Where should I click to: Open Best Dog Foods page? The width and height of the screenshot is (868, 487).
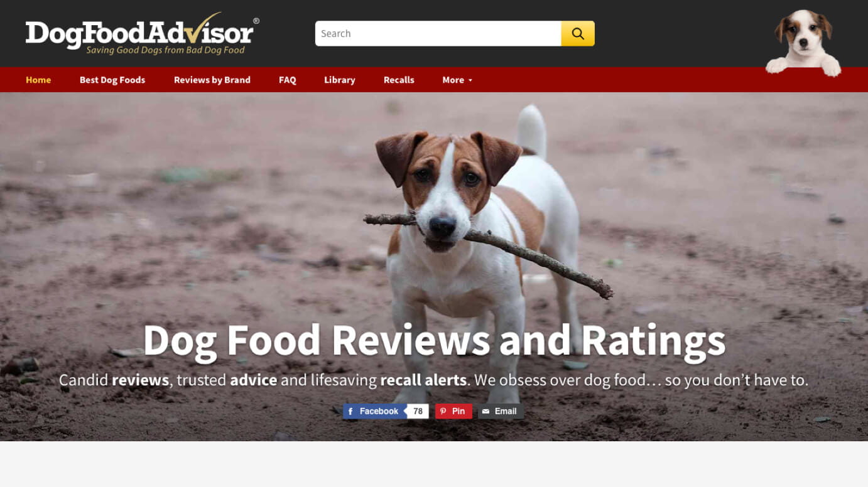click(x=112, y=80)
